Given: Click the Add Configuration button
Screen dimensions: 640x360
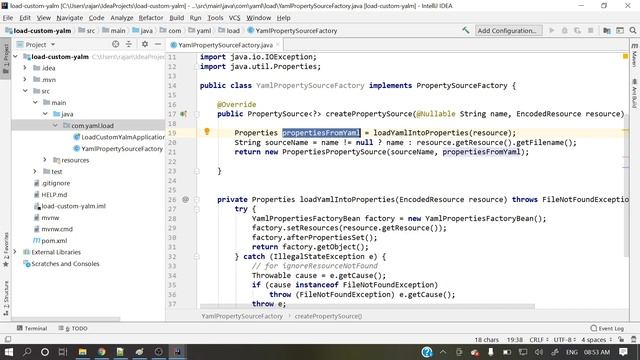Looking at the screenshot, I should pos(509,31).
